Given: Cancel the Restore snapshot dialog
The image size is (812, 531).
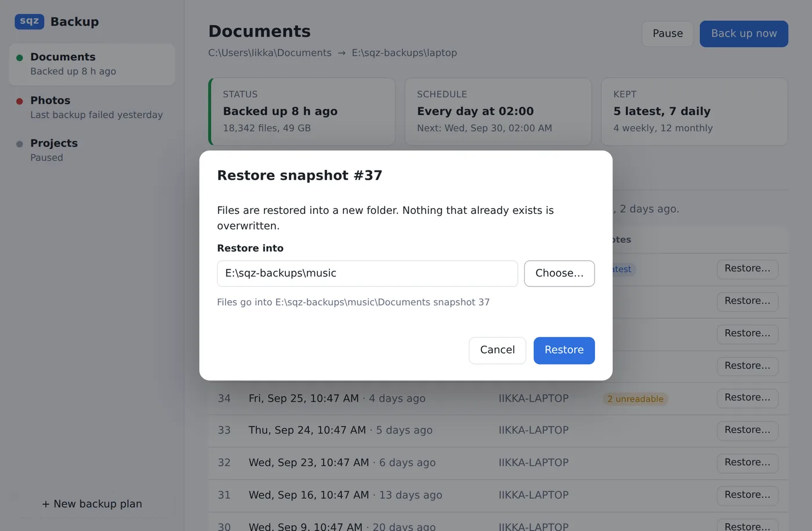Looking at the screenshot, I should 497,350.
